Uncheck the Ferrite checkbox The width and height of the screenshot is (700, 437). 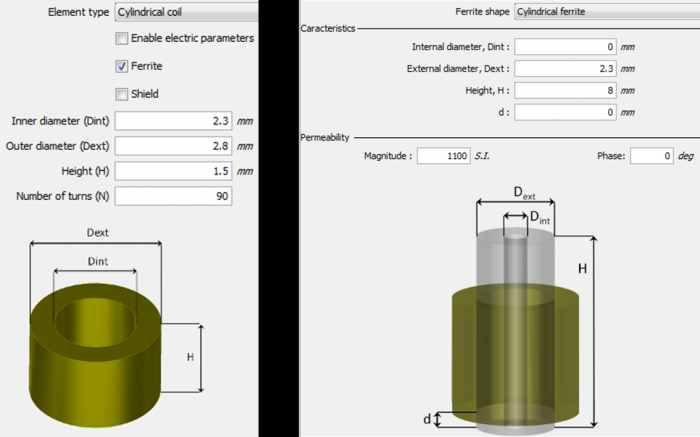[121, 67]
